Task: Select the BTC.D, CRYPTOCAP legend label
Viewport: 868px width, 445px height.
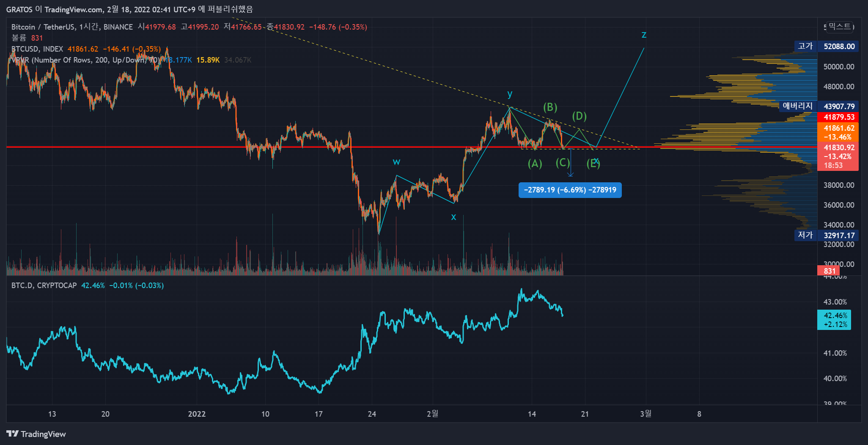Action: point(44,286)
